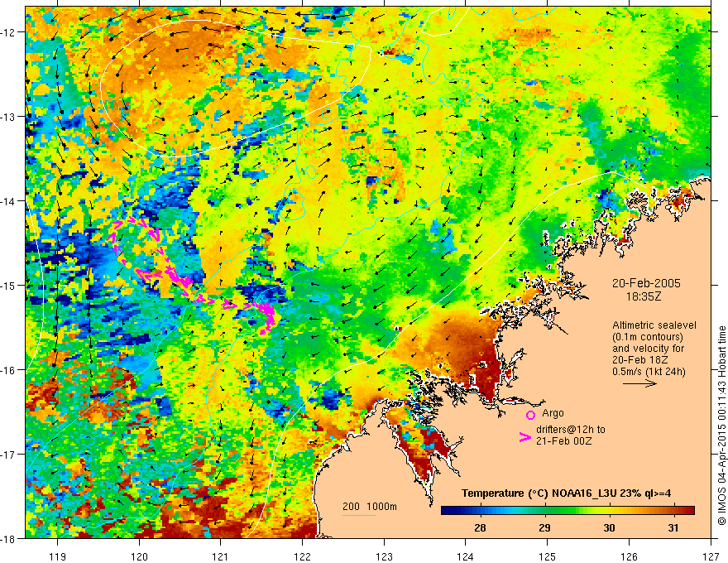Click the latitude label '-14'
The width and height of the screenshot is (728, 563).
click(10, 201)
